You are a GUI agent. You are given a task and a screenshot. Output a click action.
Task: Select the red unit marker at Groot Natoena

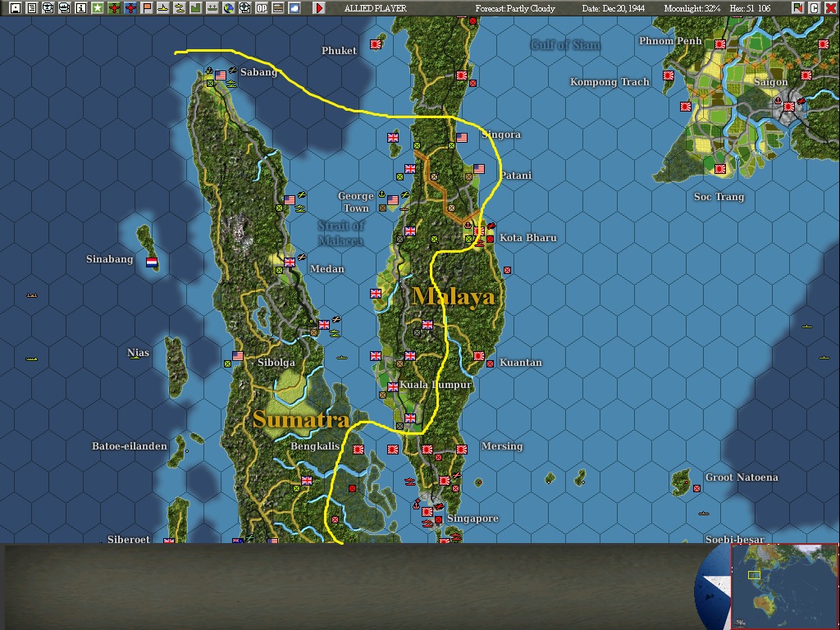click(697, 489)
